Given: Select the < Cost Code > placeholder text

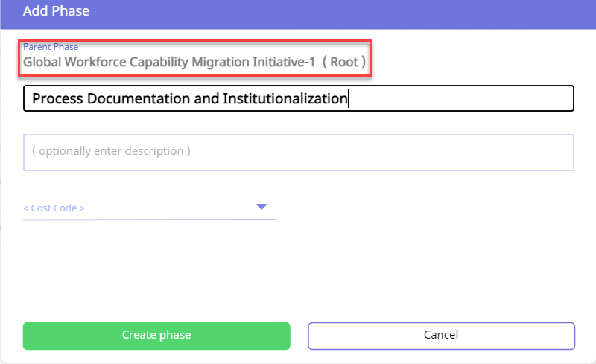Looking at the screenshot, I should point(54,208).
